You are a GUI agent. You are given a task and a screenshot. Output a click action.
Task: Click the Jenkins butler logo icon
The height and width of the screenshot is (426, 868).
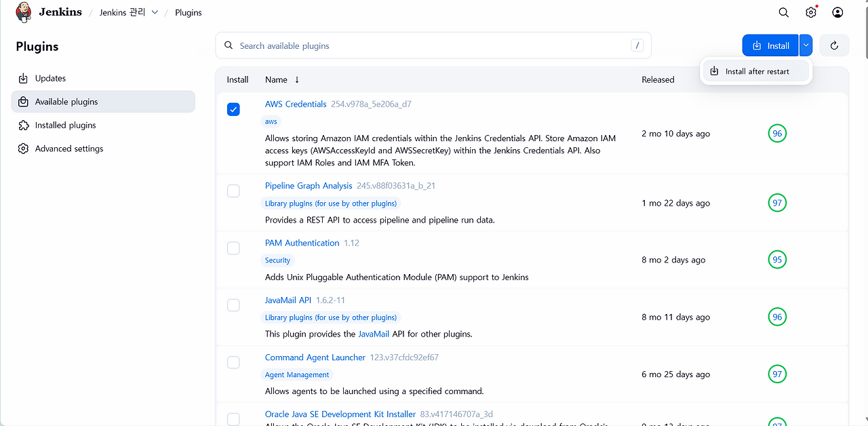[x=24, y=12]
